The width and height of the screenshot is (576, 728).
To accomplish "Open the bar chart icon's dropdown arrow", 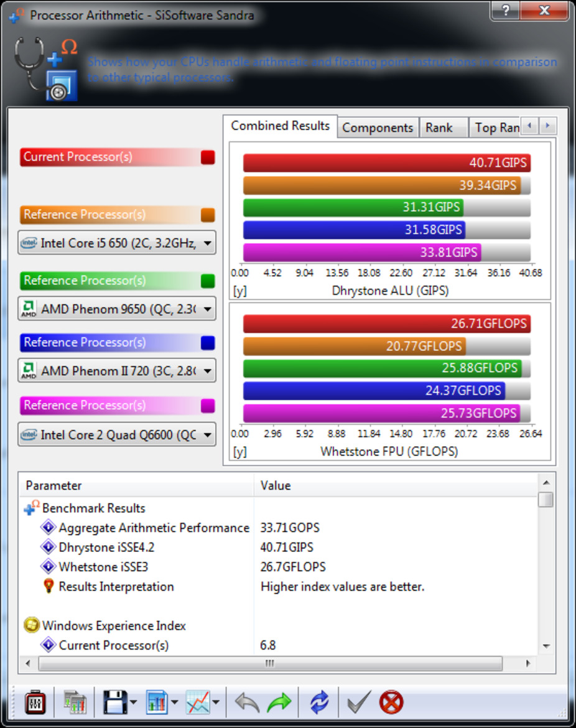I will 175,702.
